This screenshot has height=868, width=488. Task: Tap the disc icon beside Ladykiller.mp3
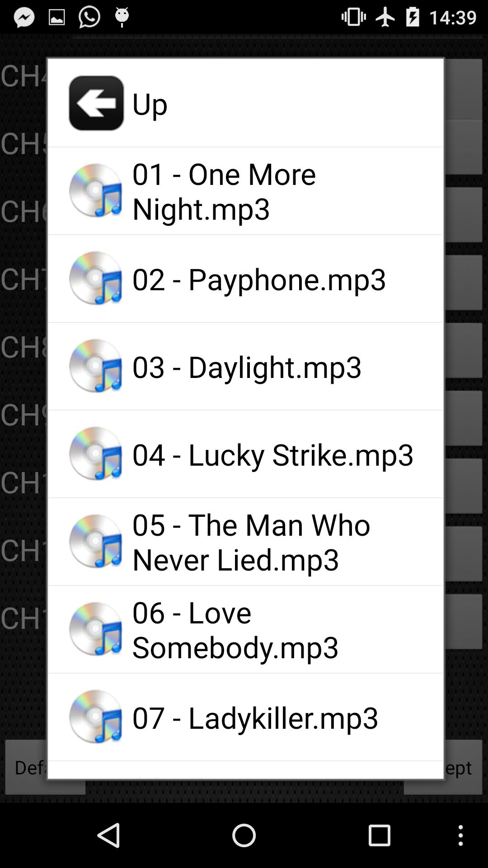[x=96, y=717]
